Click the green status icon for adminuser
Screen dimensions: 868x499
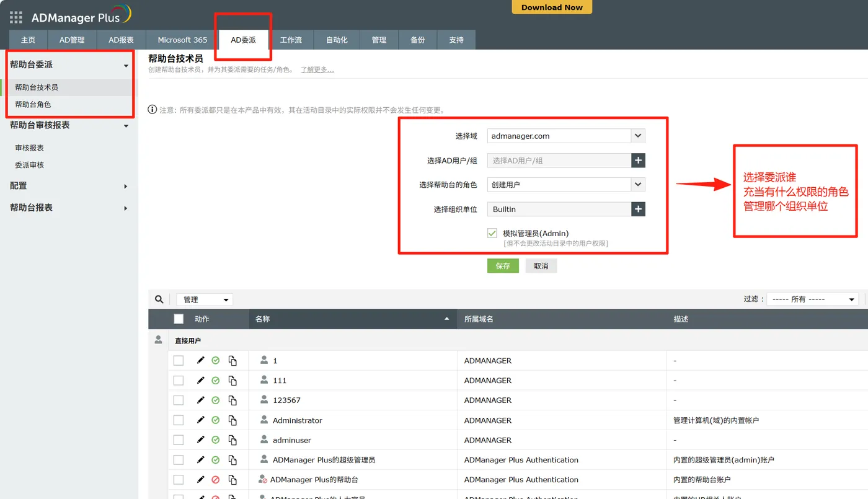point(216,439)
